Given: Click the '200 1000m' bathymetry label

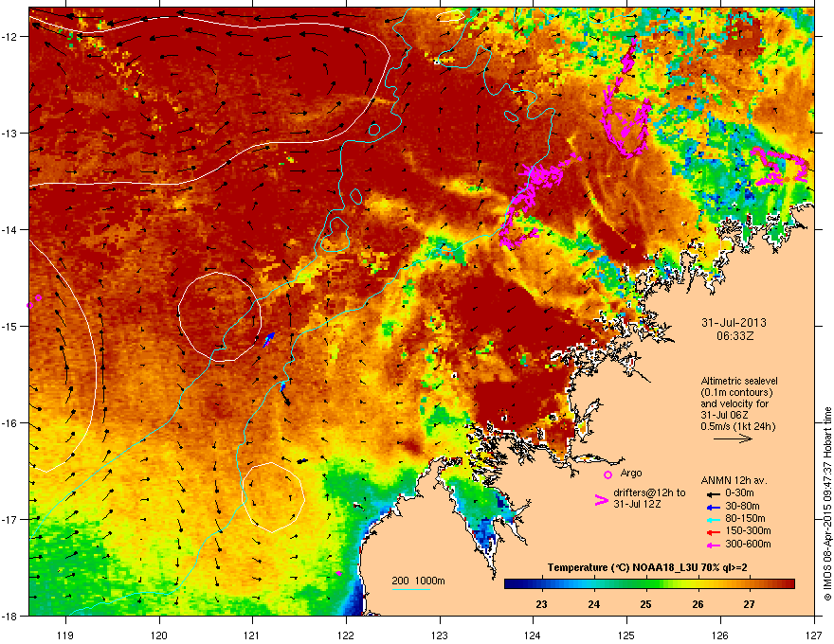Looking at the screenshot, I should 418,581.
